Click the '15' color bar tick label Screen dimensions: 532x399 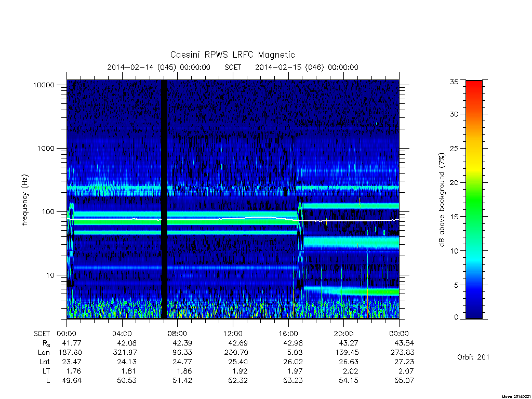454,217
